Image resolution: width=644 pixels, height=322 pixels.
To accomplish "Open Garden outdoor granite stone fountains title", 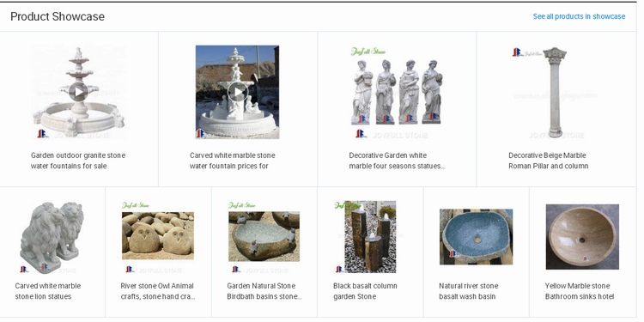I will click(x=78, y=161).
